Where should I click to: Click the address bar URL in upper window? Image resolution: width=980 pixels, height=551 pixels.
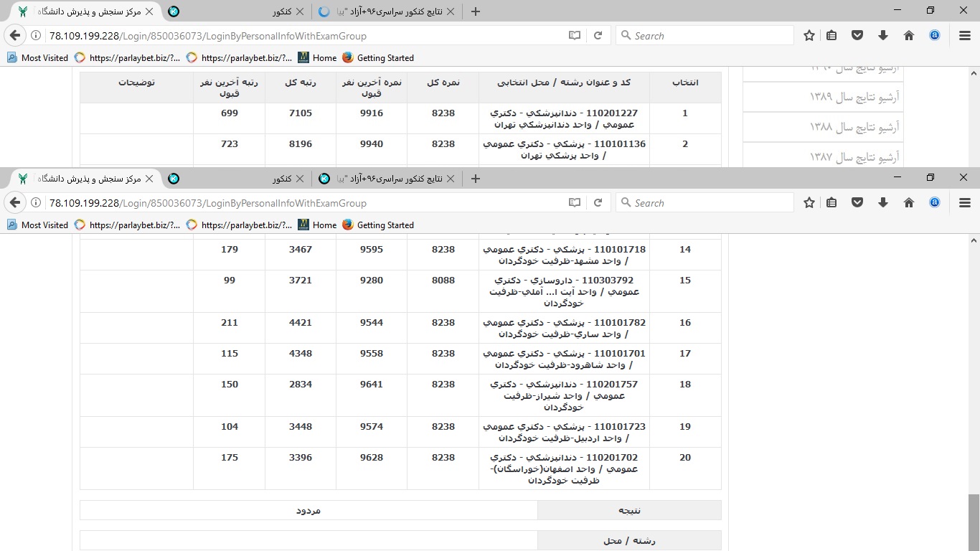pos(208,36)
